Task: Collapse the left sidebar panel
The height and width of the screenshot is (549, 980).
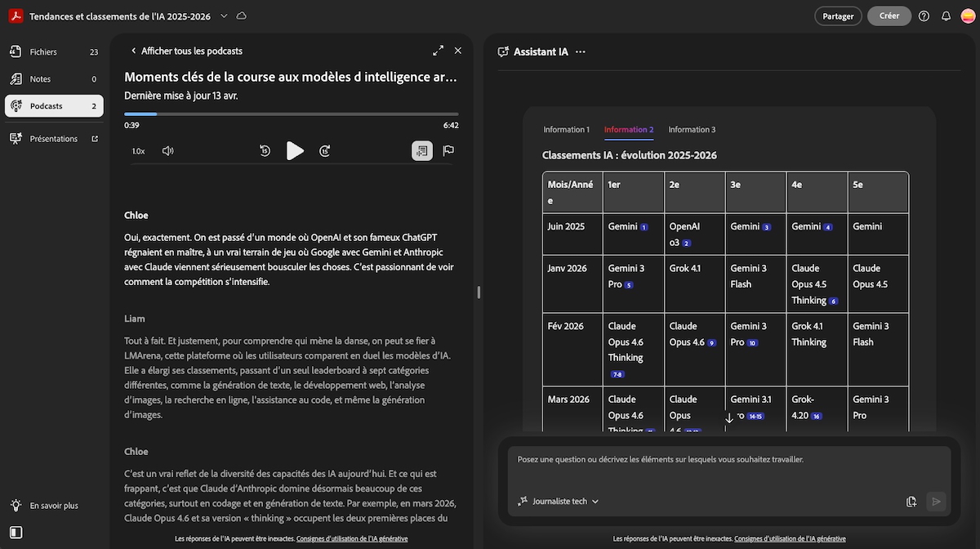Action: pos(16,533)
